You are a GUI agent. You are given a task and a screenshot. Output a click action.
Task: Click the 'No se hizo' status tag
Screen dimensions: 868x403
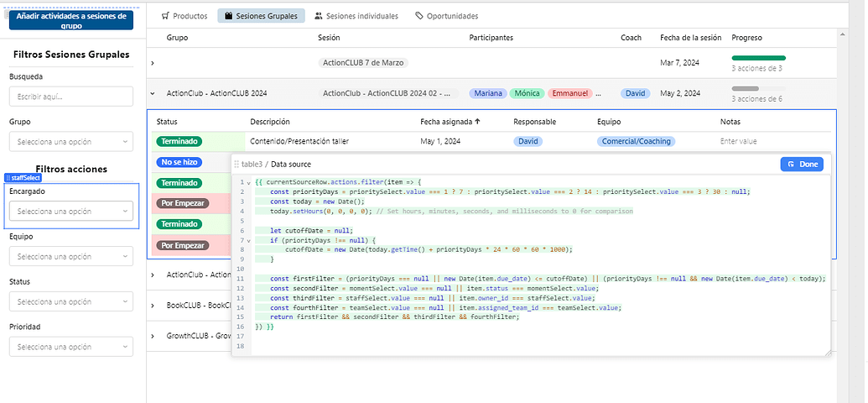click(179, 162)
